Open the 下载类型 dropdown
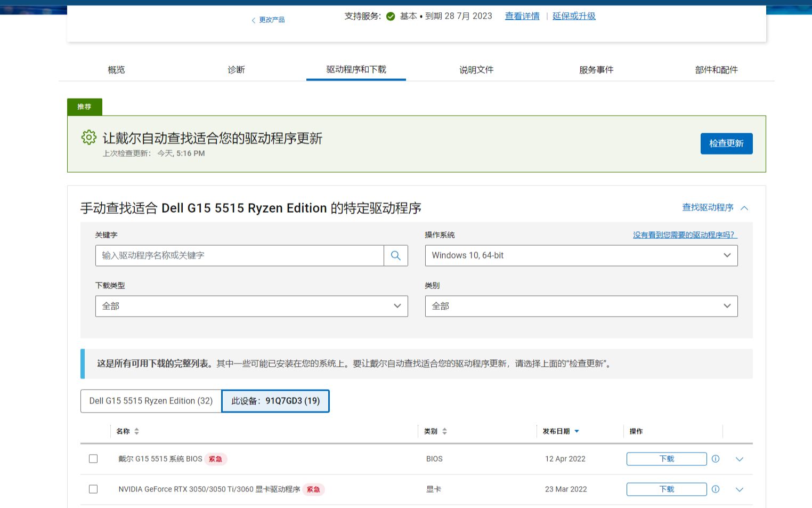Viewport: 812px width, 508px height. point(251,306)
